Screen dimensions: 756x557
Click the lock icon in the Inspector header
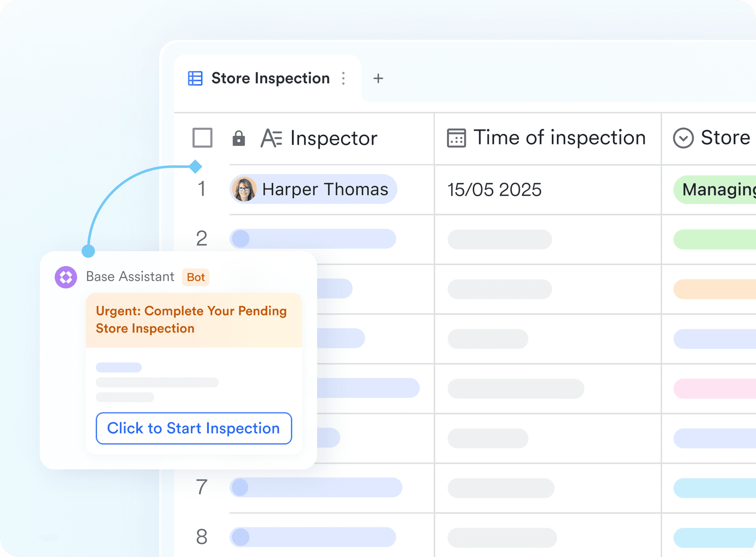(x=238, y=138)
